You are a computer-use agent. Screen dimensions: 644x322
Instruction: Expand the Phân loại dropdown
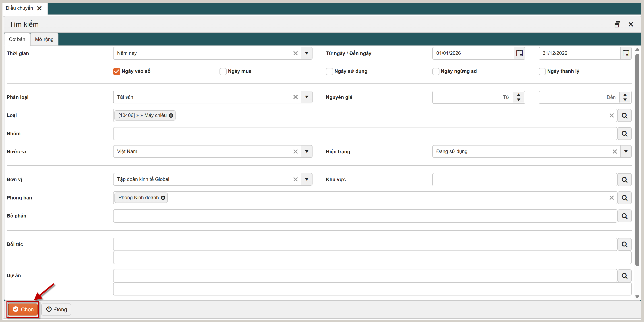pos(307,97)
